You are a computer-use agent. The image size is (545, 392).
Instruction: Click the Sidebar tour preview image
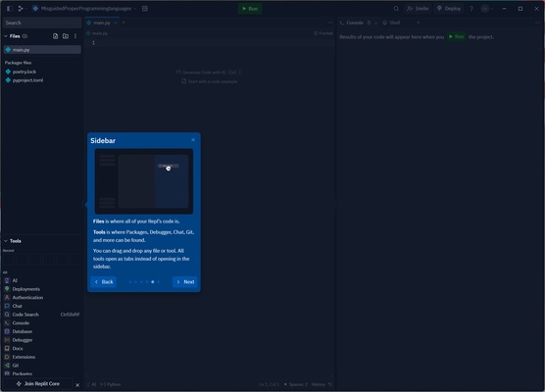(144, 181)
